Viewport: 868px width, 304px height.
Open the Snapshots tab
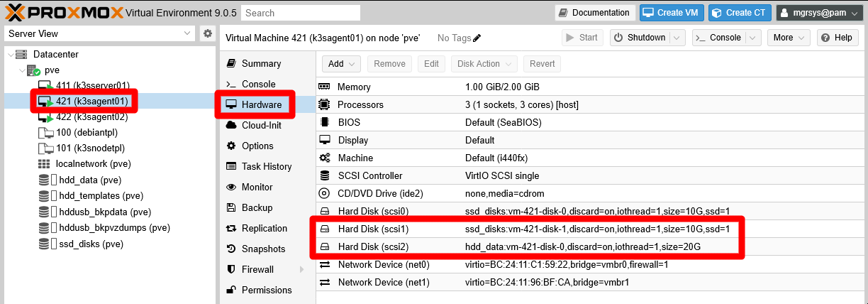pos(267,249)
